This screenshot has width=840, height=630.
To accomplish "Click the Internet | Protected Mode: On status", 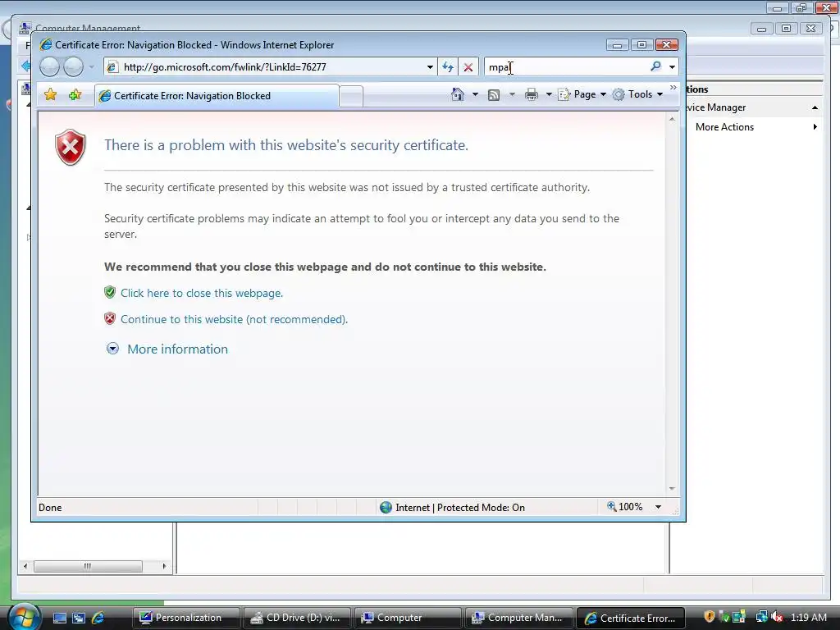I will [453, 507].
